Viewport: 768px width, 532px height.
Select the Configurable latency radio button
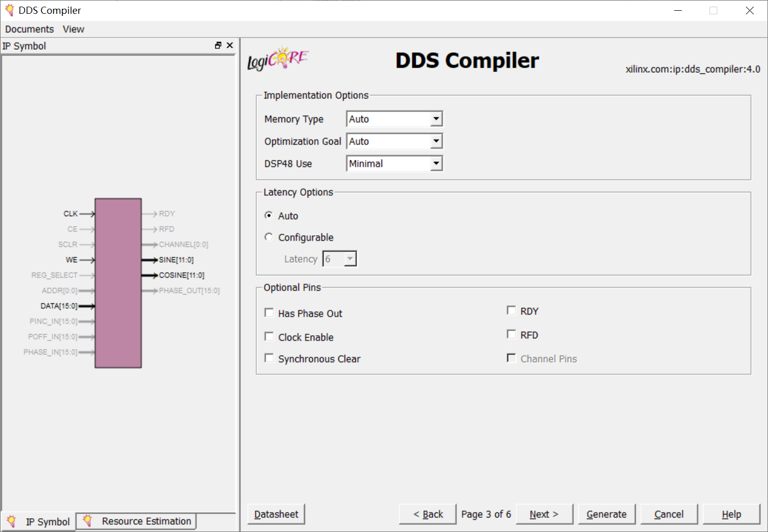point(269,237)
